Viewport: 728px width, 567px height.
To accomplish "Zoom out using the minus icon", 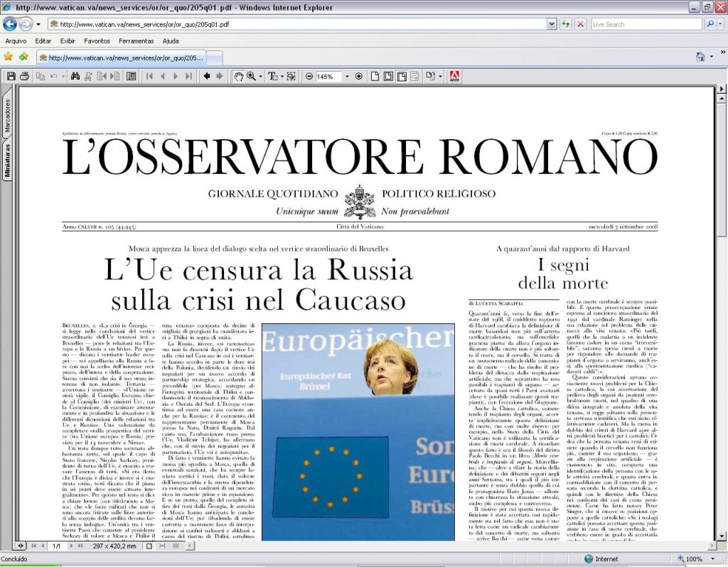I will 309,76.
